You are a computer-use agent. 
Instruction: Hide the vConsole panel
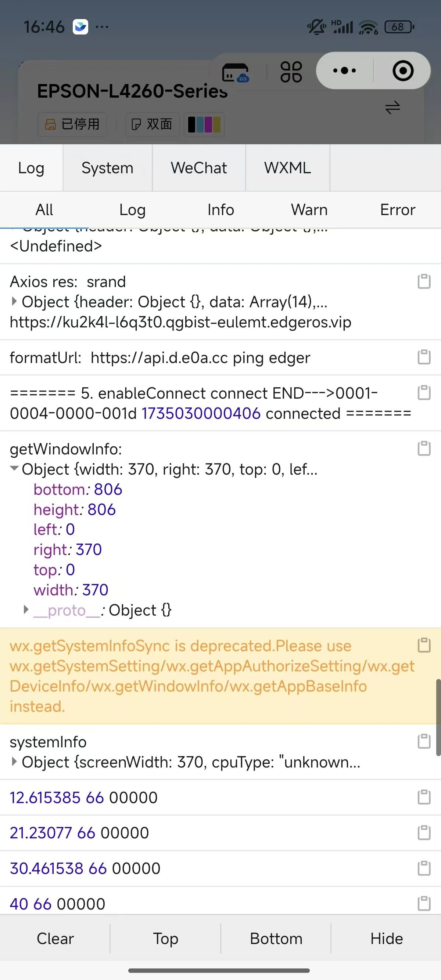click(387, 939)
